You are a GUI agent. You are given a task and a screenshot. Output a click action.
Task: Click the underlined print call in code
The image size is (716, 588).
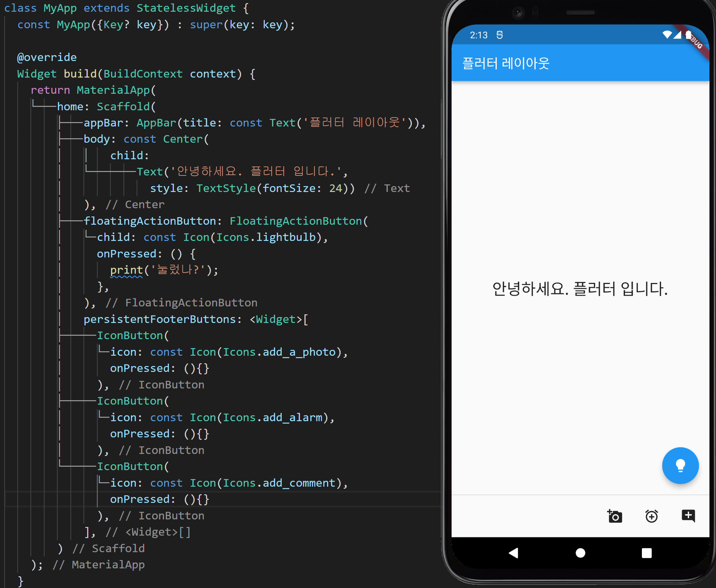[126, 270]
